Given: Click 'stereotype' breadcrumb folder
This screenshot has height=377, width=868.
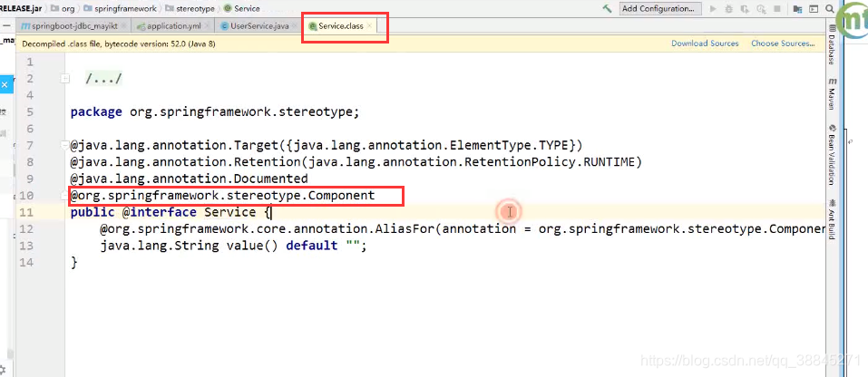Looking at the screenshot, I should [190, 9].
